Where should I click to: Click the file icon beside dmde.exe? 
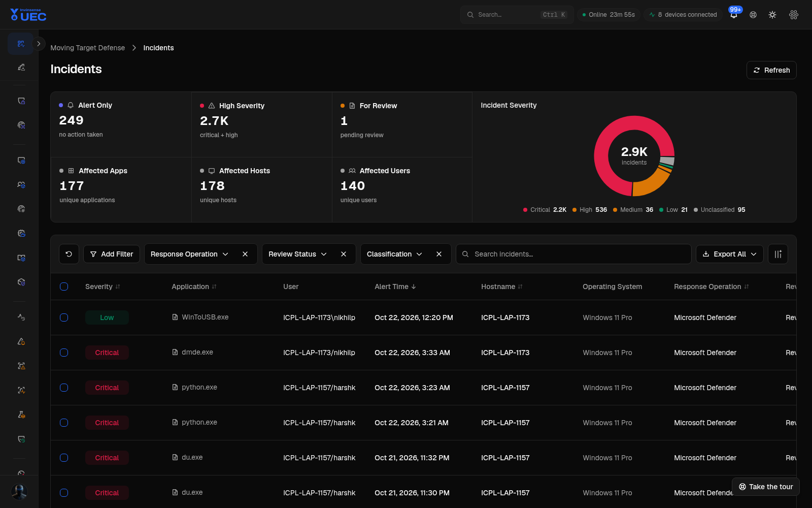[x=175, y=352]
